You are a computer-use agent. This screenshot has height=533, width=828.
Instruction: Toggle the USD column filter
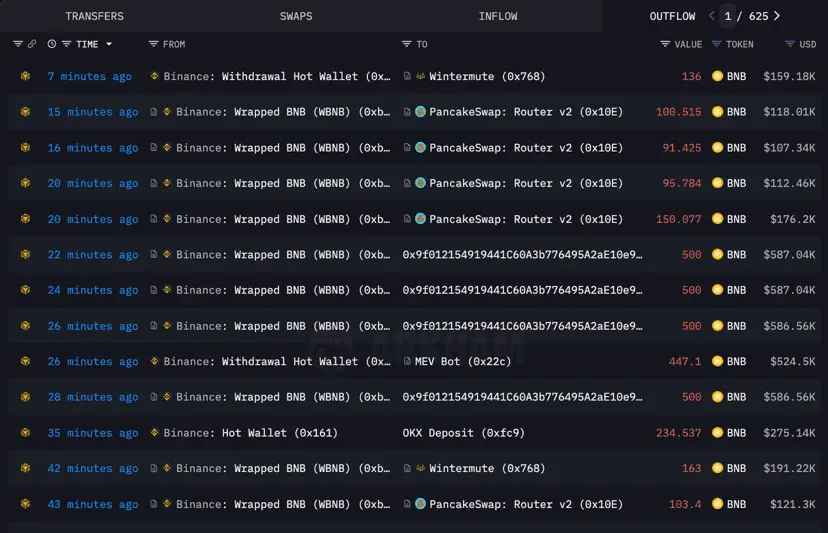(x=790, y=44)
